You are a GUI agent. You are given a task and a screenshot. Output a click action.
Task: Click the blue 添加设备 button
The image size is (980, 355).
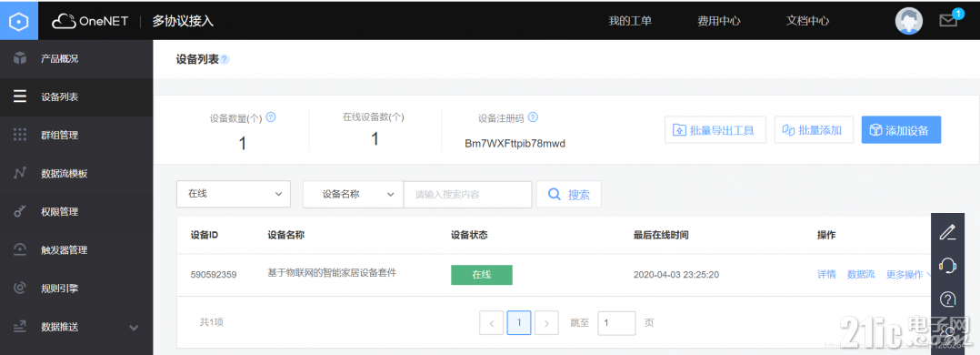[901, 130]
